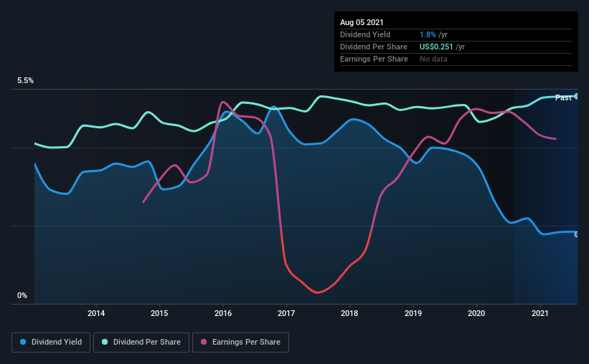Click 'Earnings Per Share' row label in tooltip
Viewport: 589px width, 364px height.
[374, 59]
